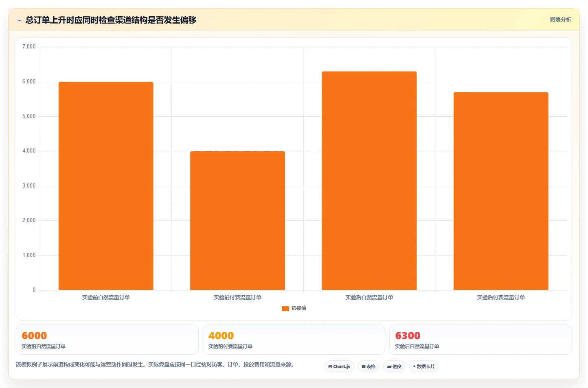Click the footnote text starting 该模拟例子展示
This screenshot has width=588, height=388.
coord(155,364)
